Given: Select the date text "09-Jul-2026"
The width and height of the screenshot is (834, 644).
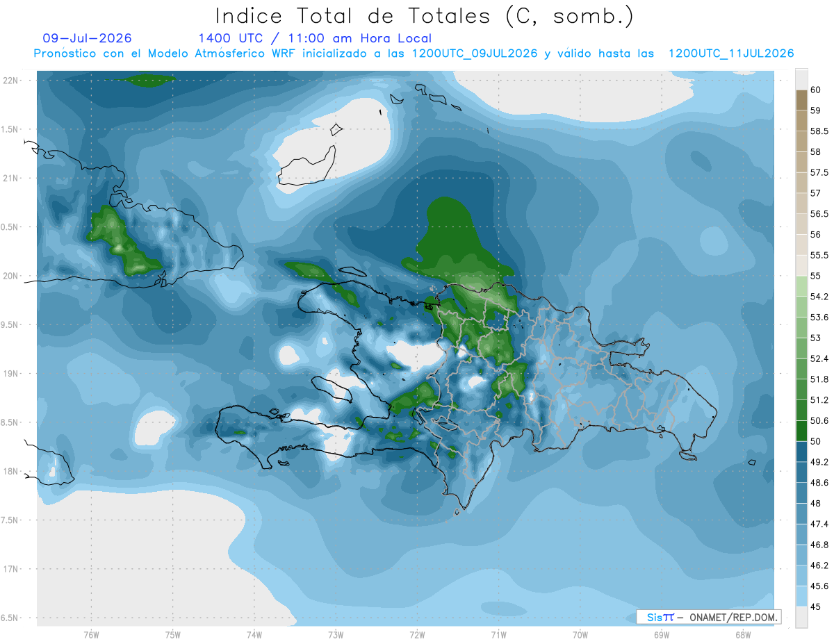Looking at the screenshot, I should (88, 38).
